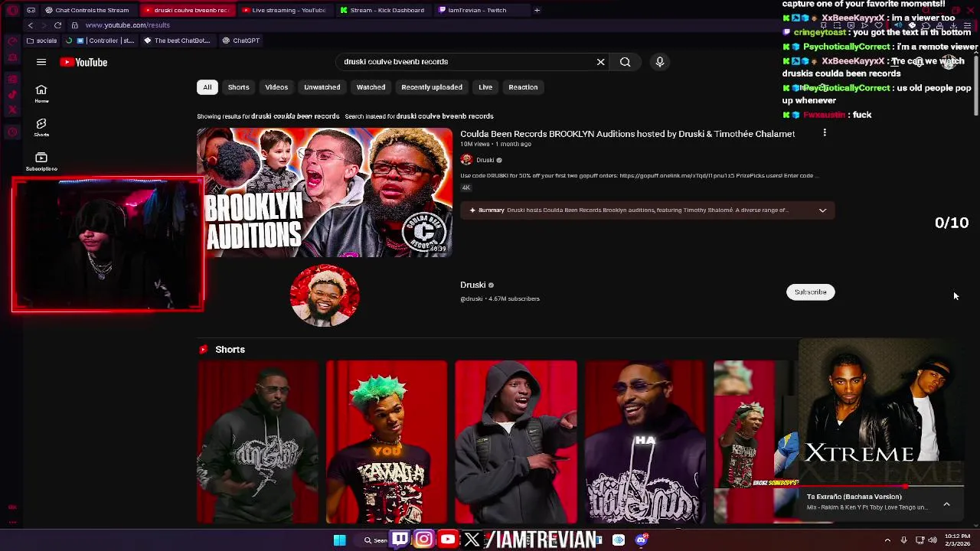Open Subscriptions in YouTube sidebar
This screenshot has width=980, height=551.
click(41, 161)
